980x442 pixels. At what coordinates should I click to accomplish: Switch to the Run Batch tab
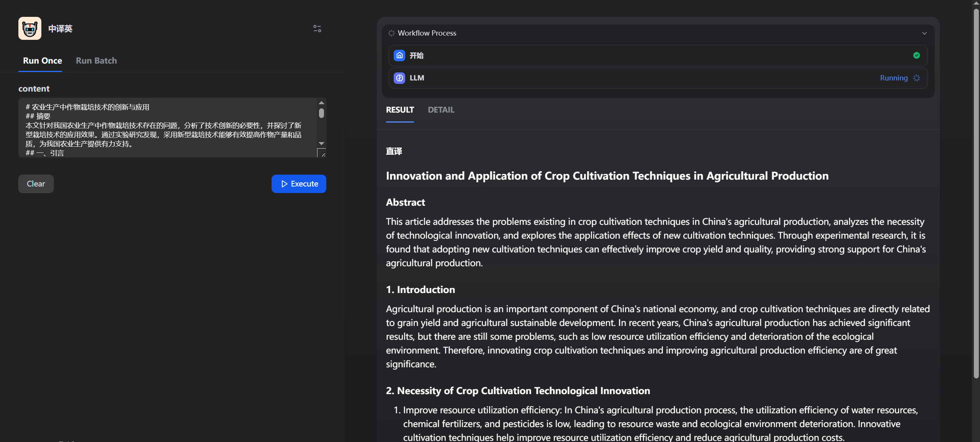click(x=96, y=61)
